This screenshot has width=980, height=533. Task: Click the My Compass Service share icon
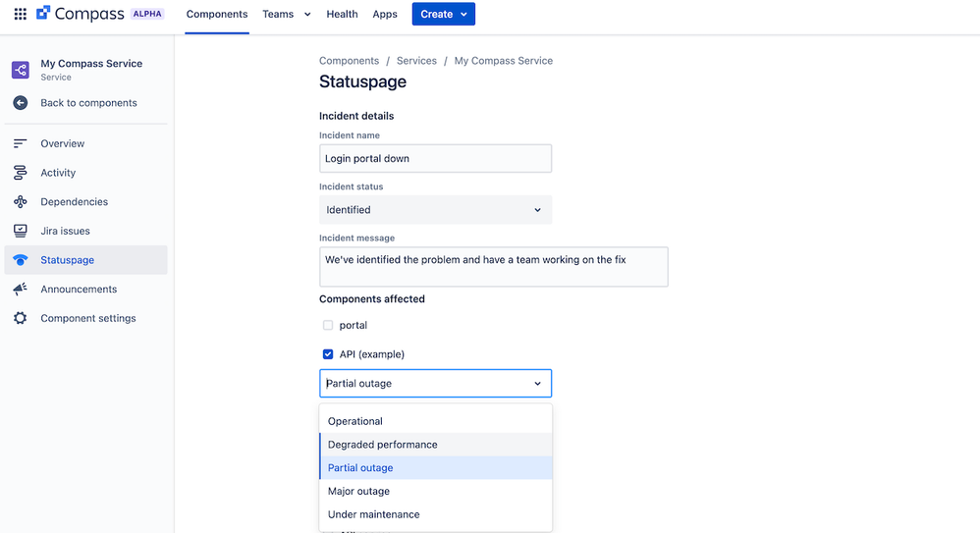pos(20,70)
